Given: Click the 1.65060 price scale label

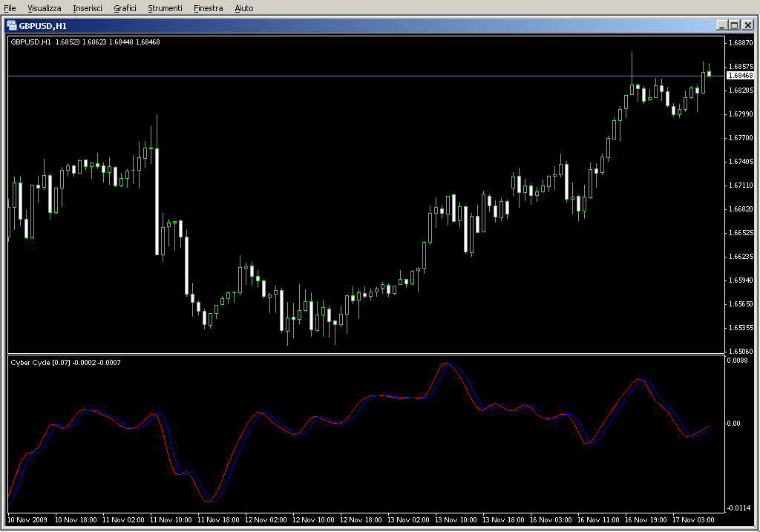Looking at the screenshot, I should (x=741, y=351).
